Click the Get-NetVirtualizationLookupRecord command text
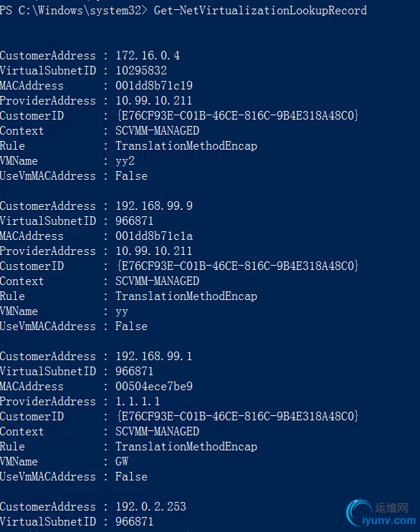 (x=260, y=11)
